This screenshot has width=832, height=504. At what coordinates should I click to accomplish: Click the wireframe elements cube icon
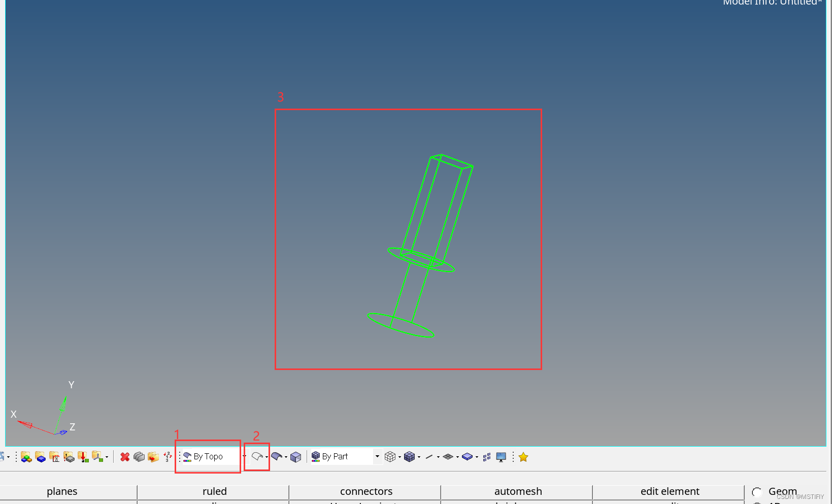pyautogui.click(x=390, y=457)
